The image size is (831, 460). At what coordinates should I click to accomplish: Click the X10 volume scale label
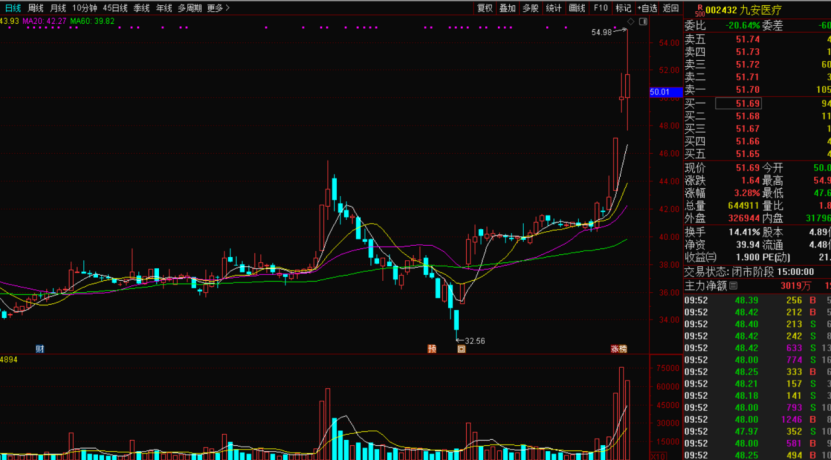tap(657, 455)
